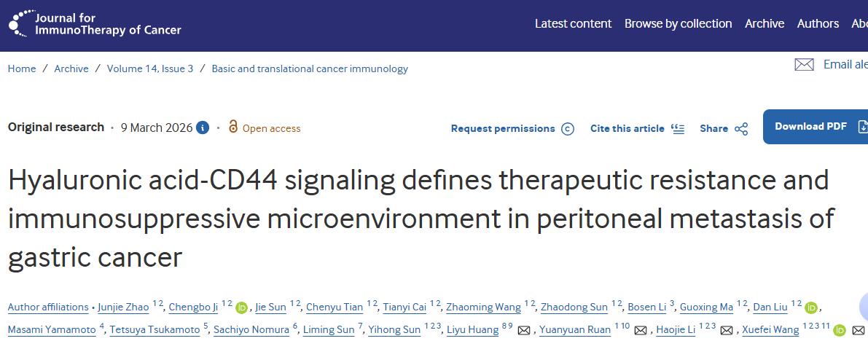Click the Share network icon
Screen dimensions: 868x341
741,129
